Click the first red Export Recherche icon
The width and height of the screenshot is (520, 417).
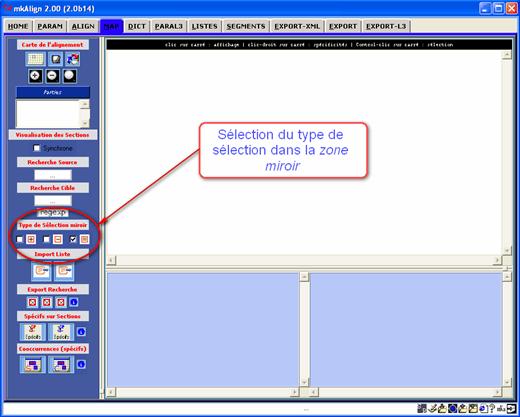[32, 302]
